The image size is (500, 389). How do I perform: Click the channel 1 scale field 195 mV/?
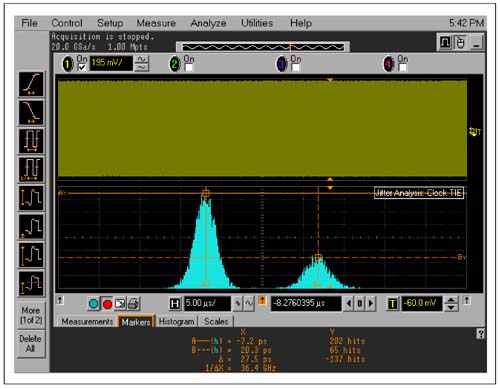(x=111, y=63)
